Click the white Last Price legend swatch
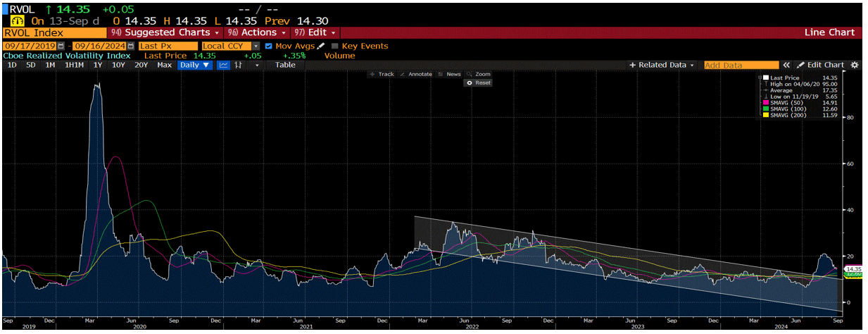Screen dimensions: 868x334 click(766, 78)
